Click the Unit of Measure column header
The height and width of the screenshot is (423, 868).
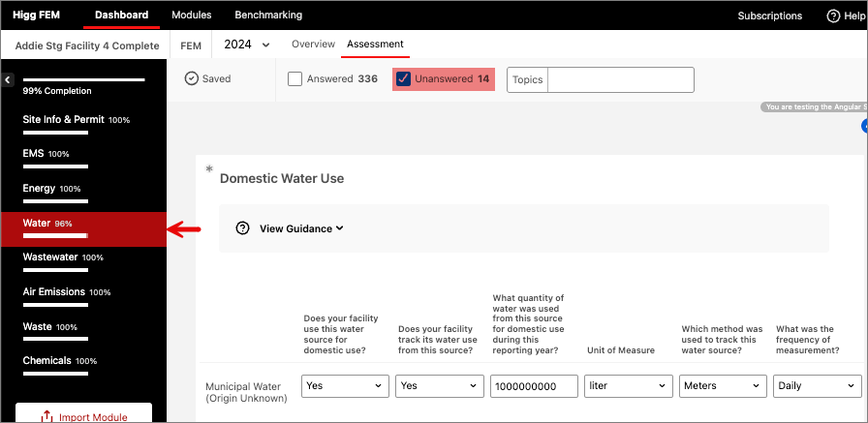(621, 350)
